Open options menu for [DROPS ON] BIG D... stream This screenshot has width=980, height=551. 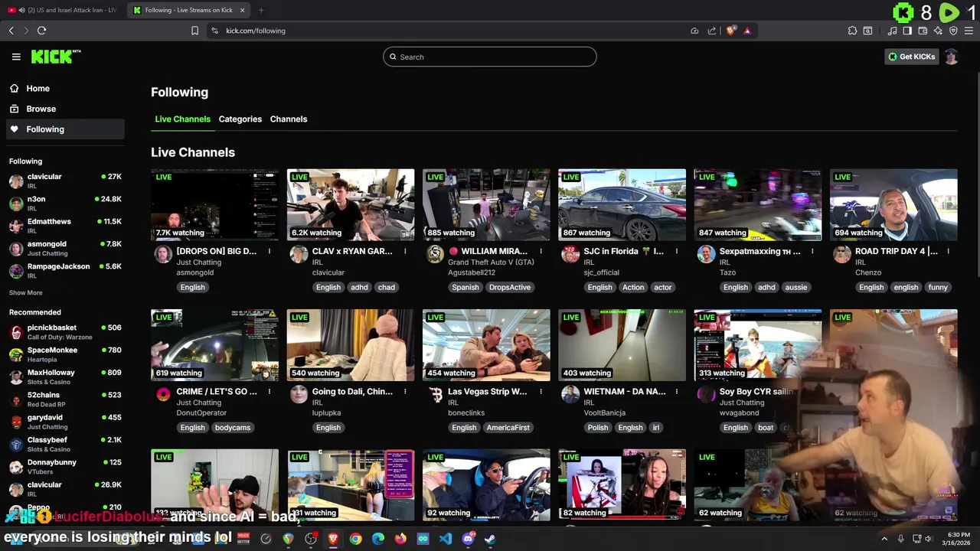[x=269, y=251]
